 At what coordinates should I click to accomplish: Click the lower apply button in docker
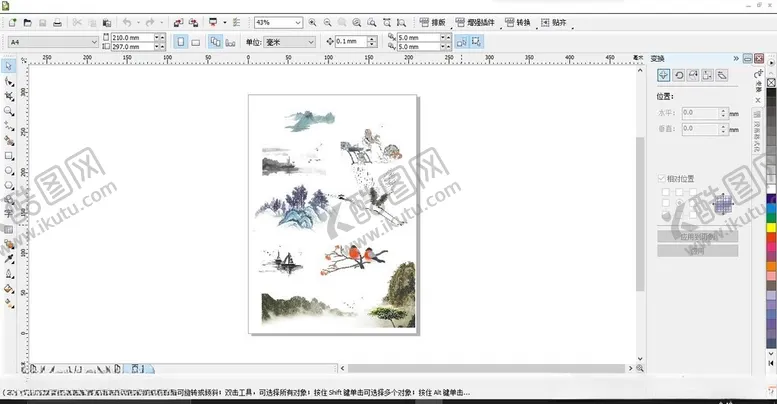(x=698, y=251)
